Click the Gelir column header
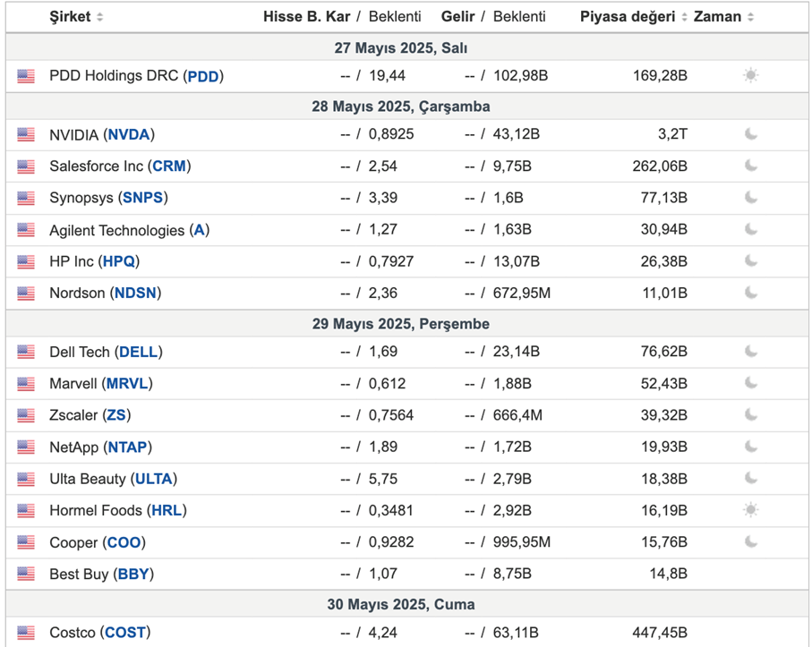Viewport: 812px width, 647px height. point(457,17)
